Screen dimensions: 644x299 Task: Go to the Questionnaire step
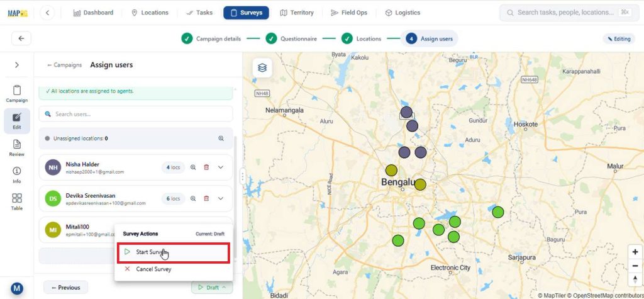(291, 38)
